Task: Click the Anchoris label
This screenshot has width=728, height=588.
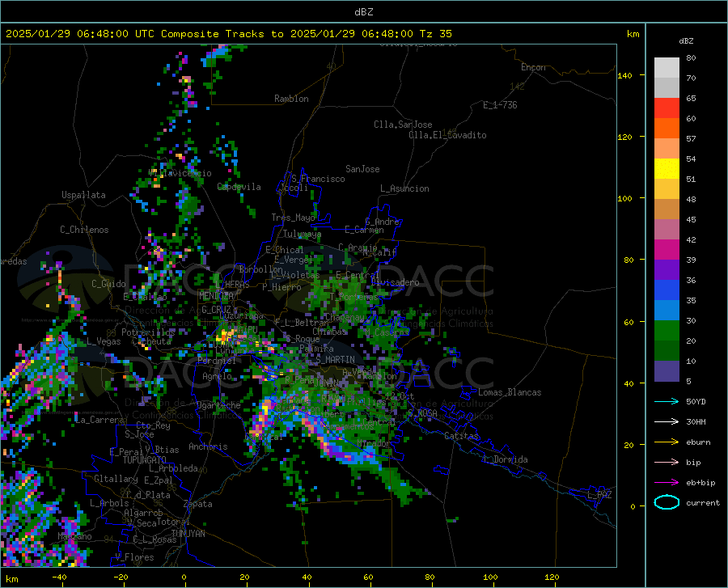Action: coord(208,446)
